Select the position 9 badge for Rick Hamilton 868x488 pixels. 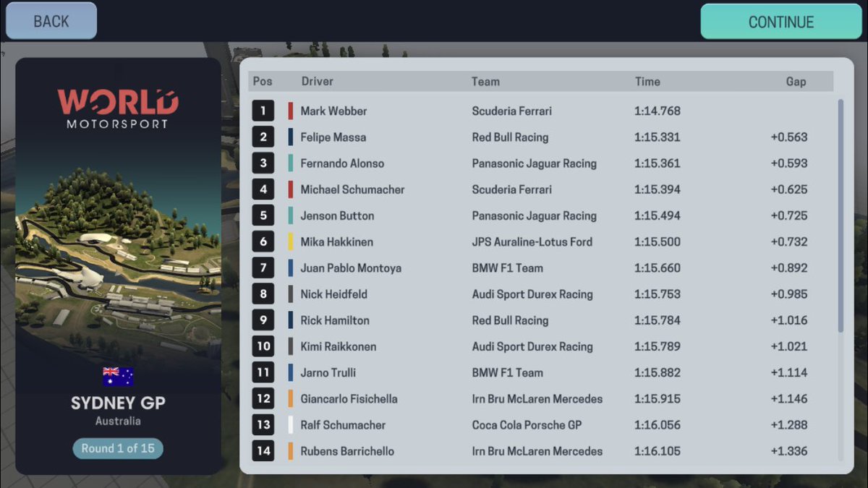point(263,320)
